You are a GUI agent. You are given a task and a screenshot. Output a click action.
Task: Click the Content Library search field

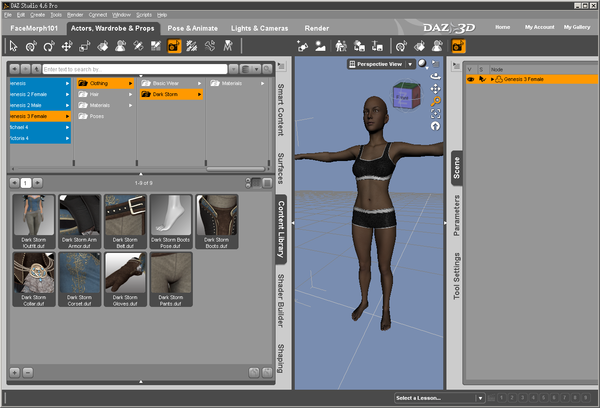[x=135, y=69]
